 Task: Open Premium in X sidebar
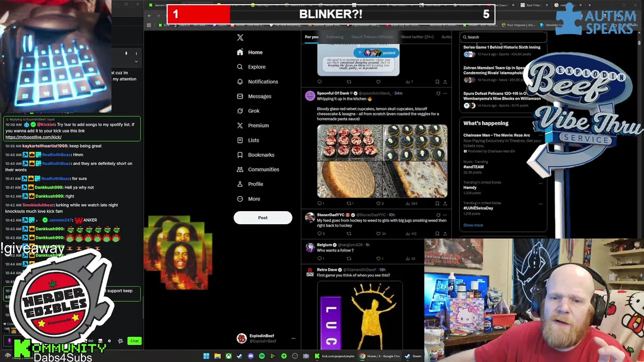[253, 125]
